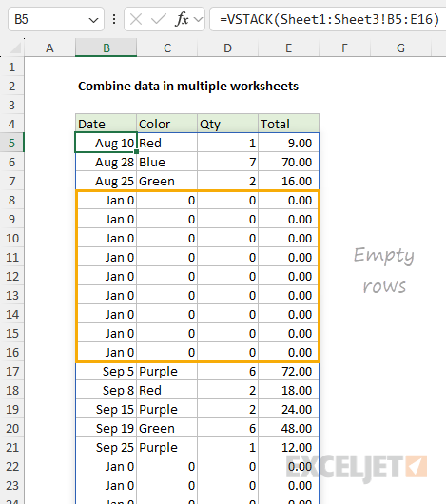The image size is (446, 504).
Task: Click the Name Box showing B5
Action: pyautogui.click(x=56, y=19)
